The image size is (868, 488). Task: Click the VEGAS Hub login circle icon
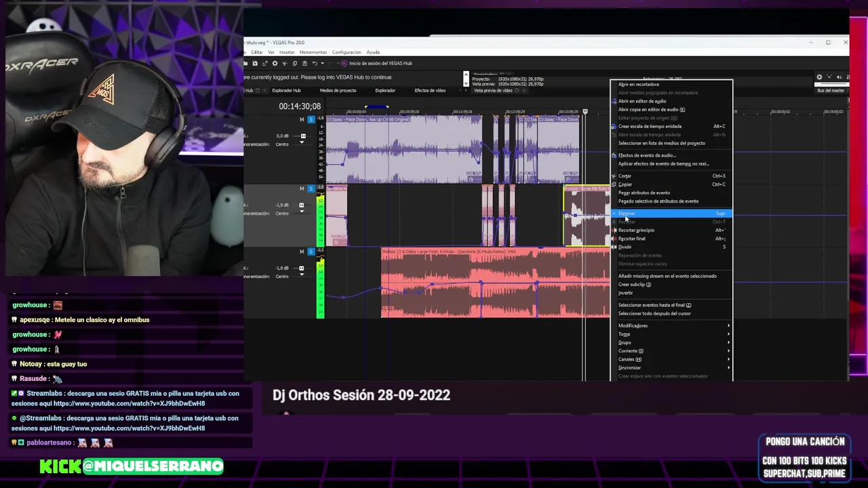(x=344, y=63)
